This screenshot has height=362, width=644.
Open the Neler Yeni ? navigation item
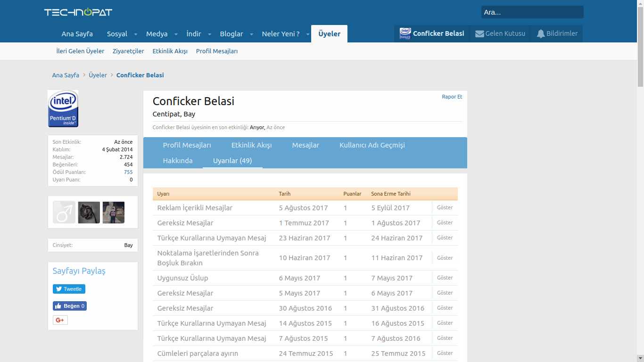pyautogui.click(x=281, y=34)
